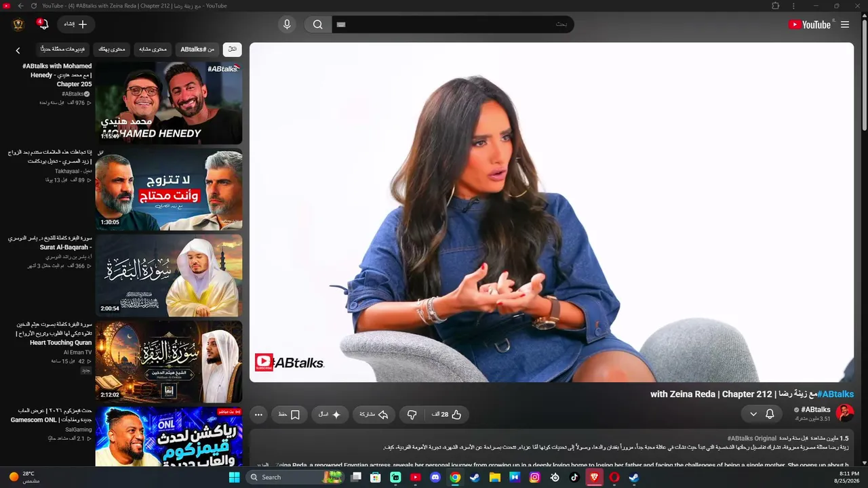Open Opera browser from taskbar
Image resolution: width=868 pixels, height=488 pixels.
(614, 477)
